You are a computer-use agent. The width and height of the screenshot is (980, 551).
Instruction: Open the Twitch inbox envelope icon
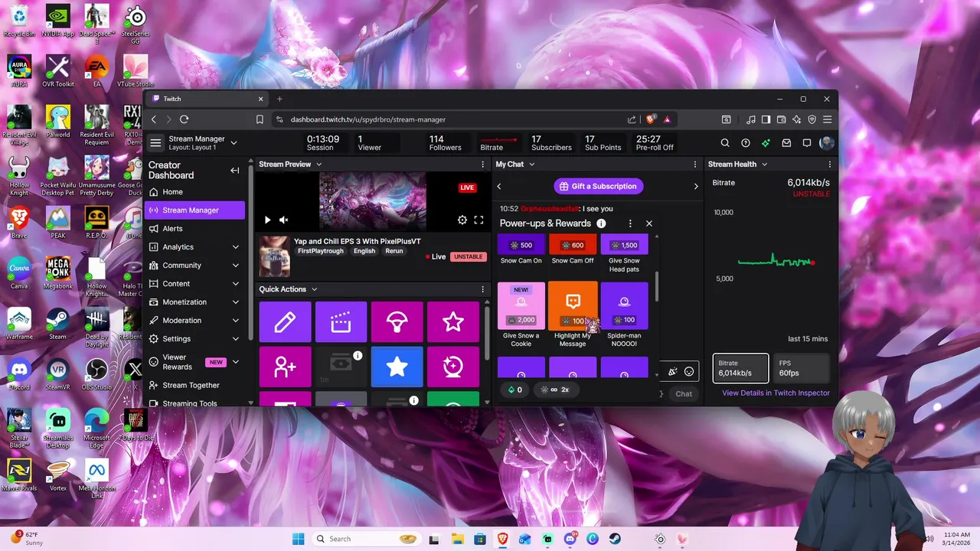coord(786,143)
